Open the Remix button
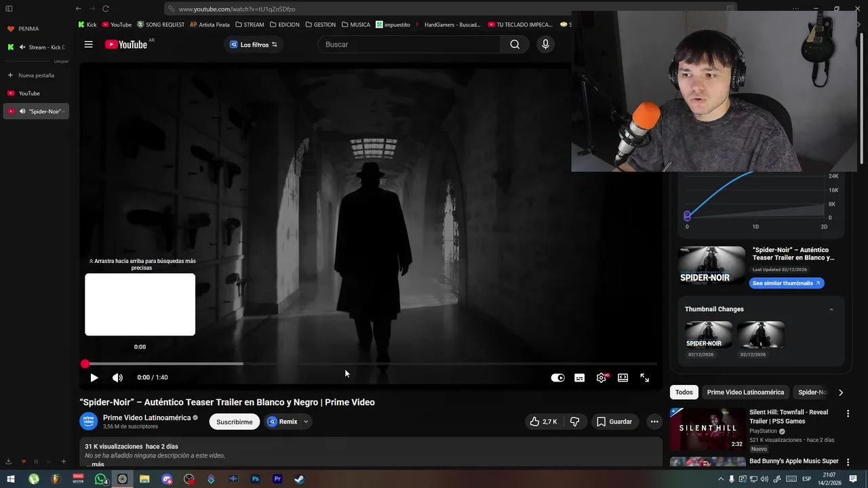868x488 pixels. 283,422
